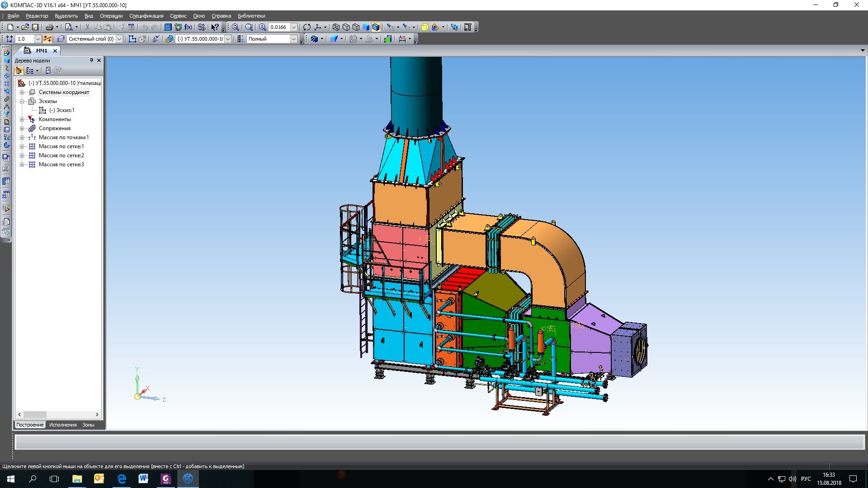Click the context help arrow icon
The height and width of the screenshot is (488, 868).
[x=215, y=27]
